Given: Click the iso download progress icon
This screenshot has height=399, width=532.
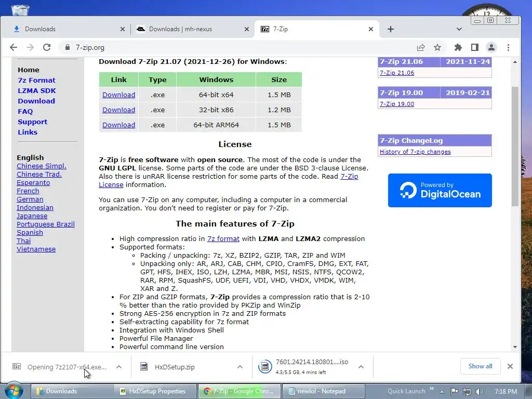Looking at the screenshot, I should [265, 366].
